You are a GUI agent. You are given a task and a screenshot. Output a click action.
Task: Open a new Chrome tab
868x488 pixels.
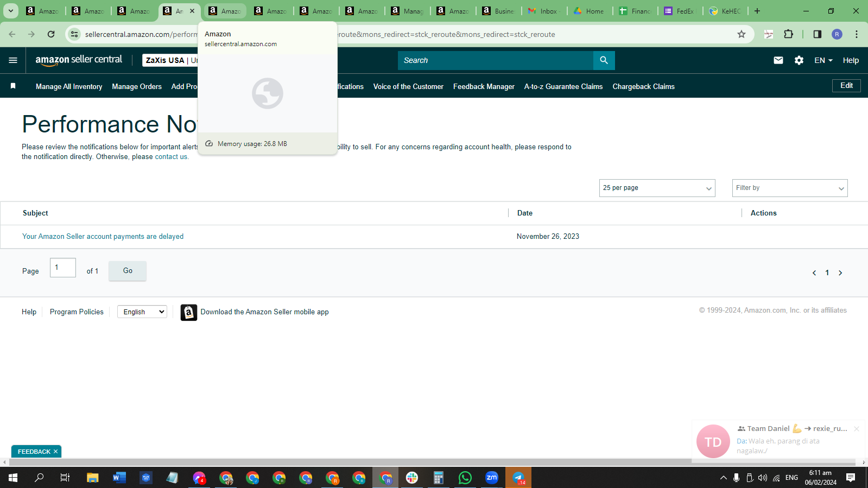(x=757, y=11)
